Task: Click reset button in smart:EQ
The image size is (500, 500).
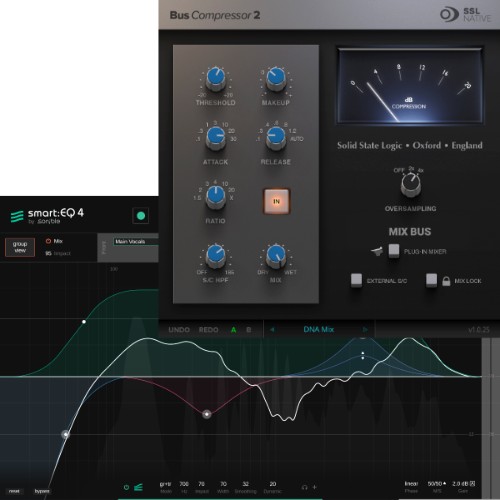Action: coord(14,491)
